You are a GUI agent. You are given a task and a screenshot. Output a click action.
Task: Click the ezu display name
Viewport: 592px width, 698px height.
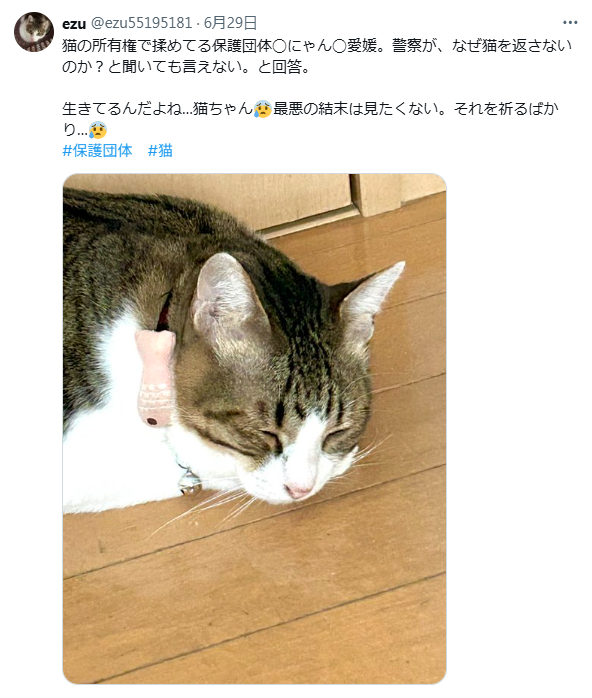(x=74, y=23)
